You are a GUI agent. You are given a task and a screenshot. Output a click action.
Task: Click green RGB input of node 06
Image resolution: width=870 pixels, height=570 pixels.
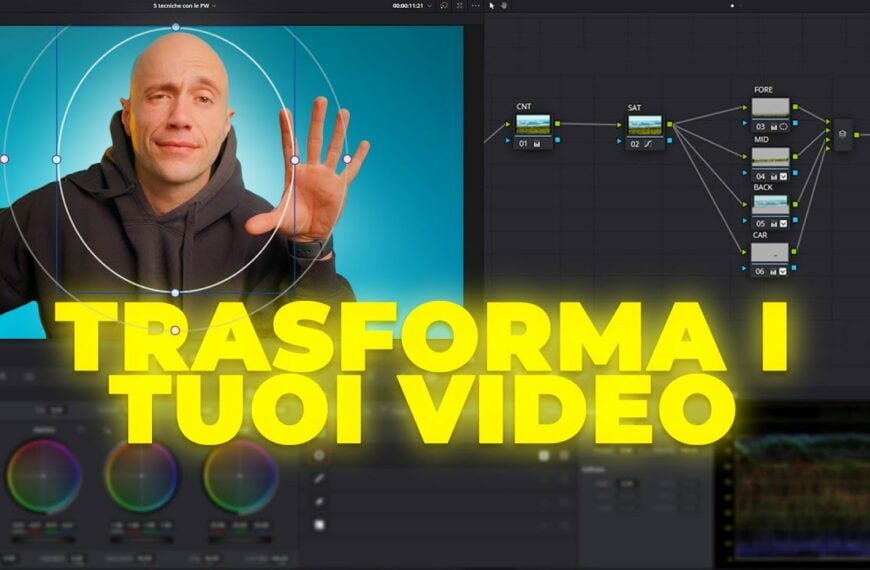(x=745, y=252)
